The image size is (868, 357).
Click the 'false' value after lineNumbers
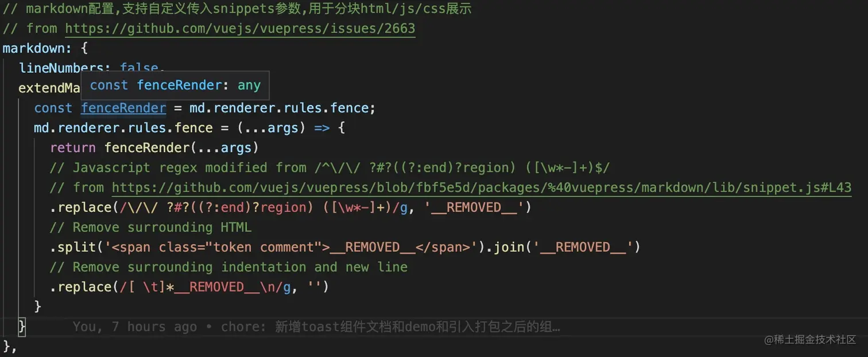point(139,68)
